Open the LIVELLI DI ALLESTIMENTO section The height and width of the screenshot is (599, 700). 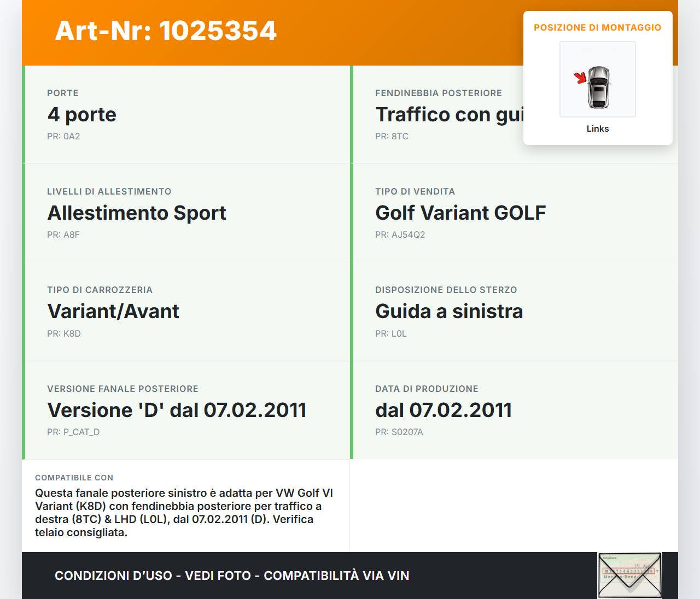click(109, 191)
